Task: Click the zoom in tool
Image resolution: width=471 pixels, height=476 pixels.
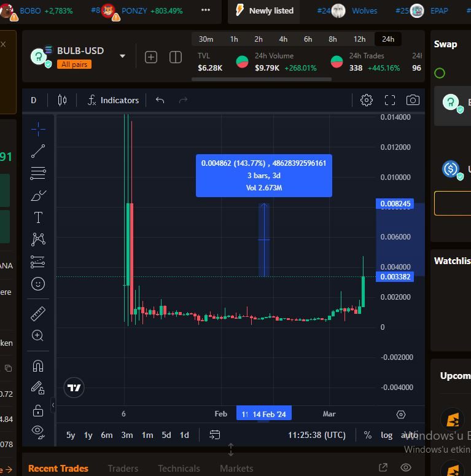Action: click(37, 335)
